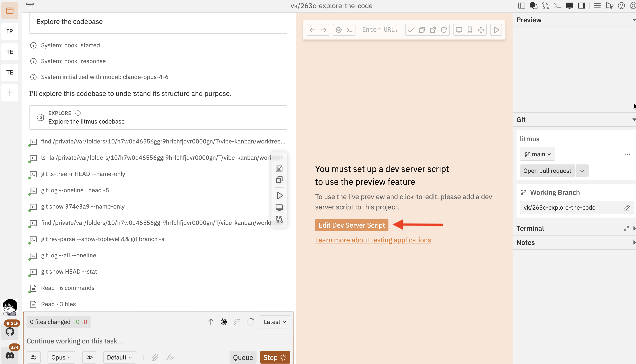Select the git branch icon in the top toolbar
The image size is (636, 364).
pos(546,6)
